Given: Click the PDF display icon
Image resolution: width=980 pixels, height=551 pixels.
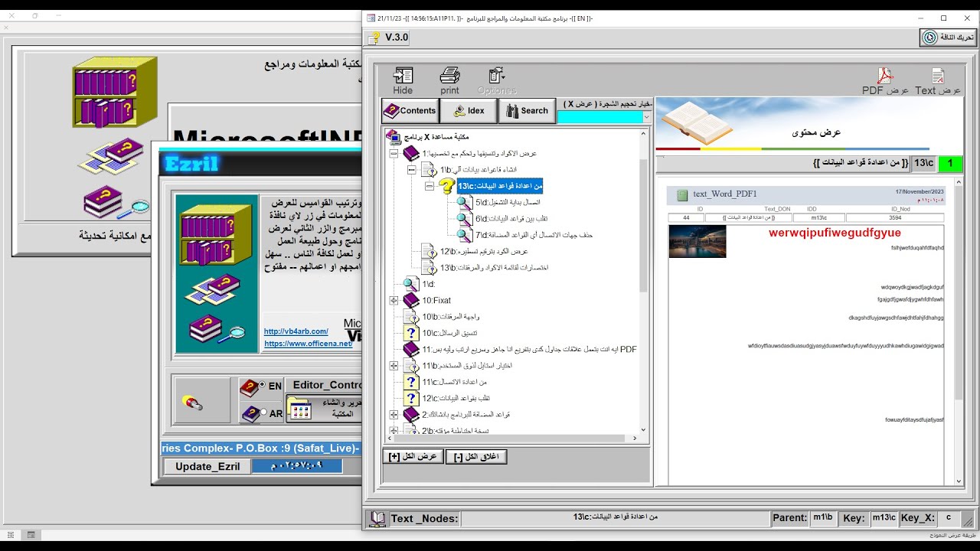Looking at the screenshot, I should 885,76.
